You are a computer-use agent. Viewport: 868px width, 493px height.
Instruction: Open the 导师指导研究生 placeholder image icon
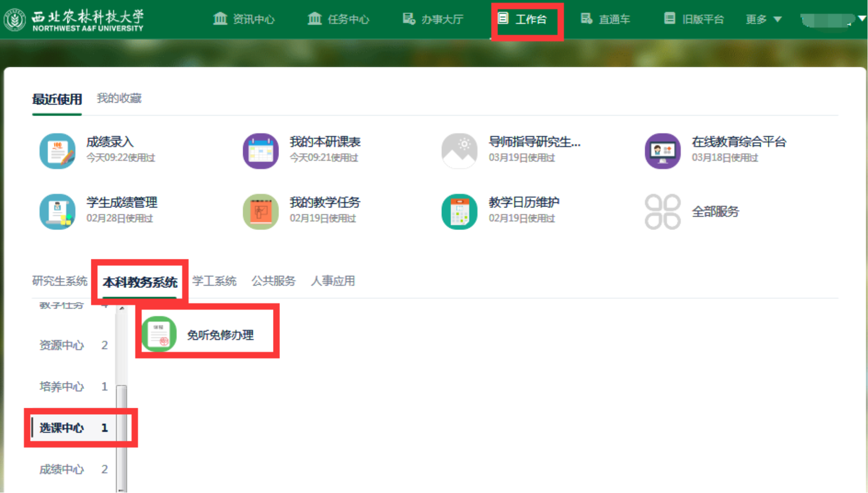(459, 151)
